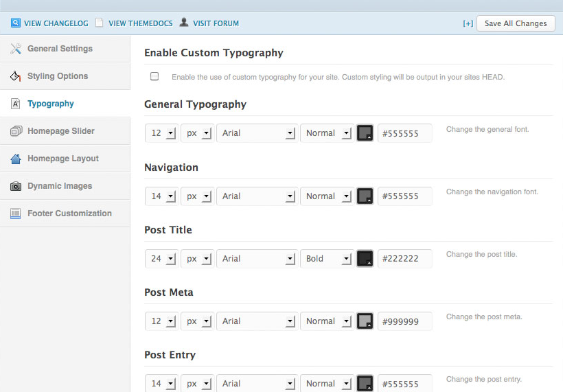Click the Post Meta #999999 color field
The width and height of the screenshot is (563, 392).
[x=404, y=321]
